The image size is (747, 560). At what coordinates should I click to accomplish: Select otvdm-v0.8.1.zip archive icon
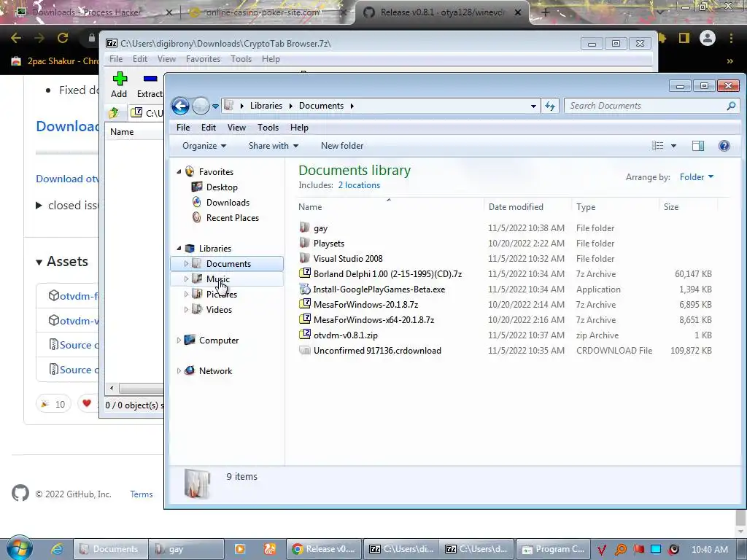click(304, 334)
